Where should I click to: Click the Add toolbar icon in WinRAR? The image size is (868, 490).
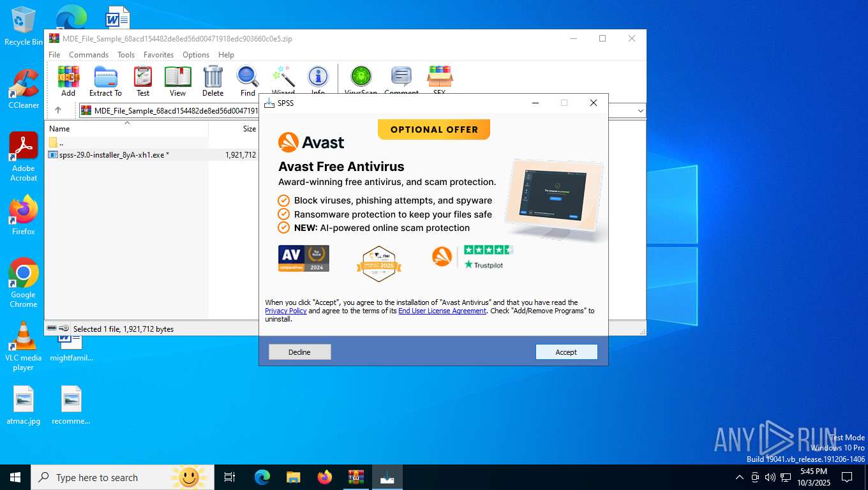coord(68,81)
